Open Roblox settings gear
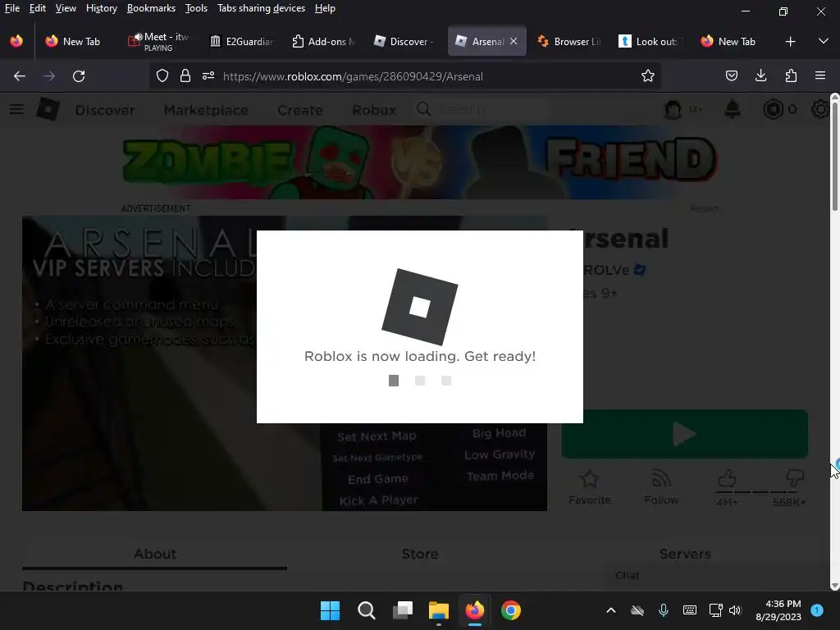This screenshot has height=630, width=840. 820,109
